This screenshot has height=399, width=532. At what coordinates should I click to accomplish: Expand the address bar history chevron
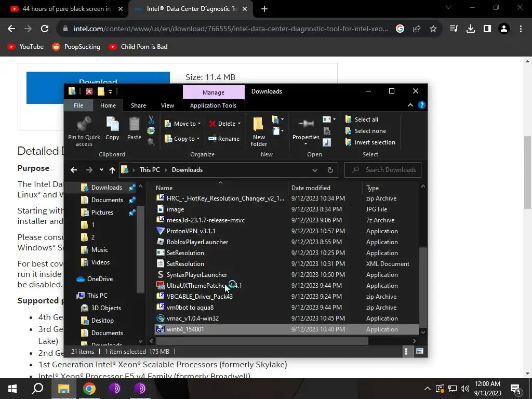[x=314, y=170]
